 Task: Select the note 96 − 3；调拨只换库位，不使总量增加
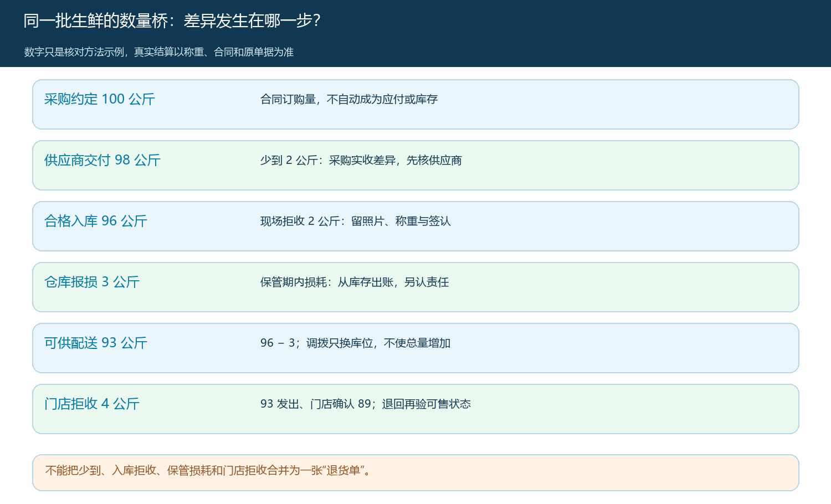click(x=356, y=343)
